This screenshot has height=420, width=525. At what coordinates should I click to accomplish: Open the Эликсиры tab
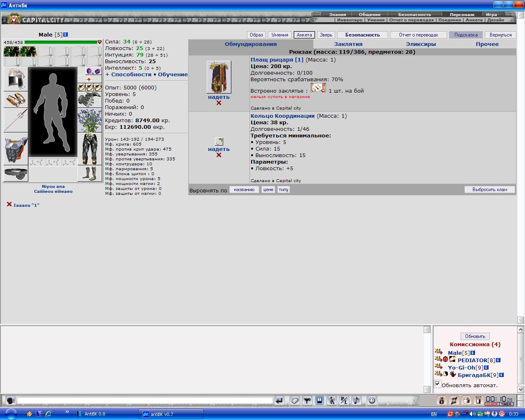[x=421, y=44]
